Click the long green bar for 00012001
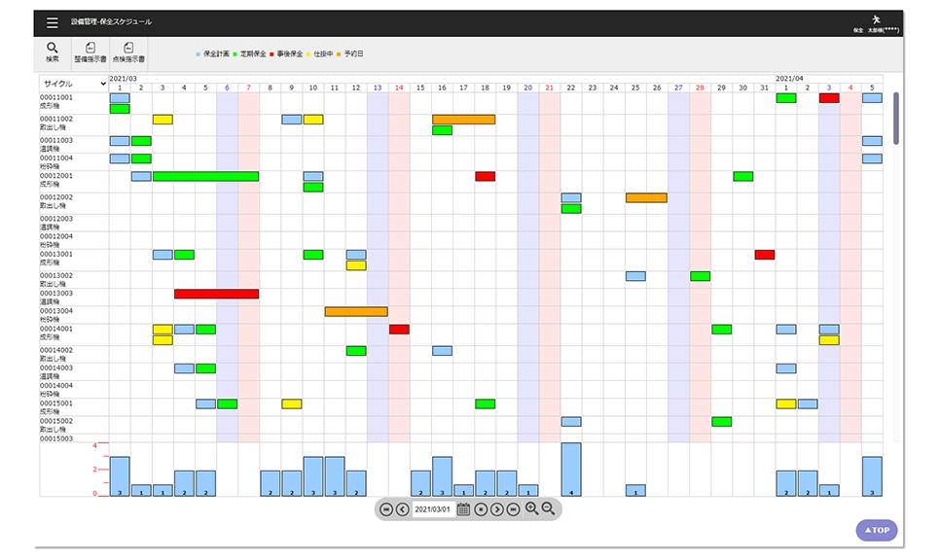 click(205, 176)
